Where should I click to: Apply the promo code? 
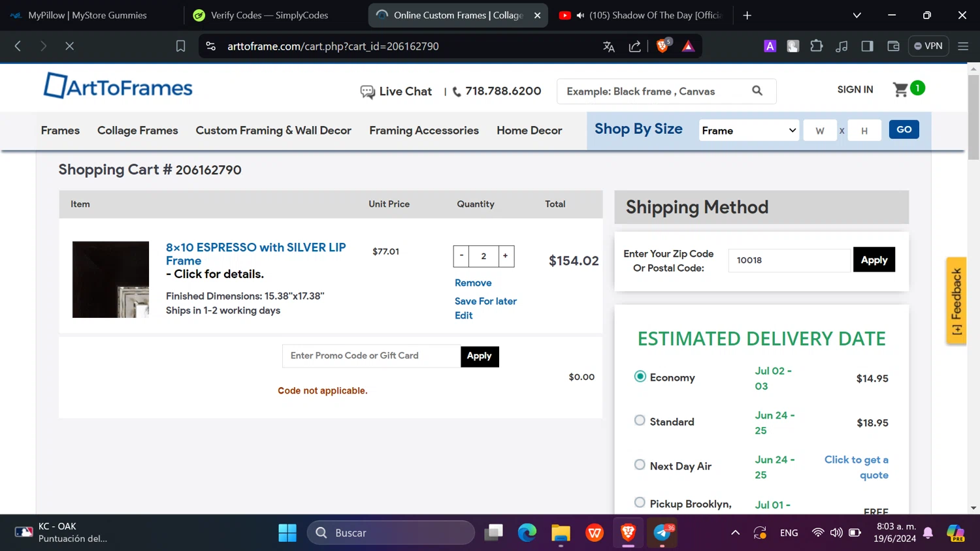click(x=480, y=356)
